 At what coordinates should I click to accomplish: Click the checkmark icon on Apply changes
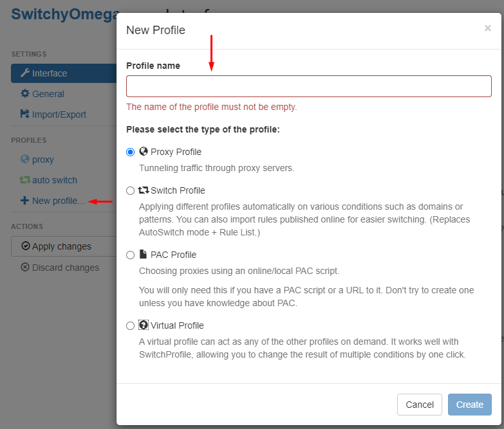25,246
